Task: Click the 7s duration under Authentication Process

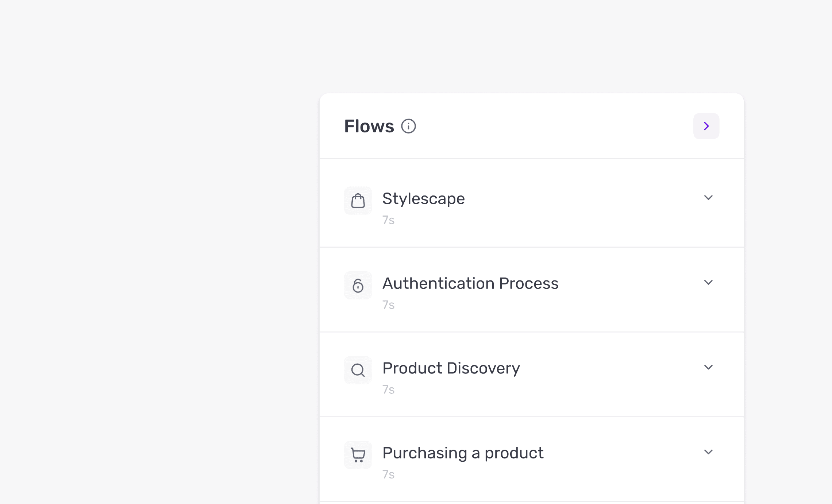Action: [388, 305]
